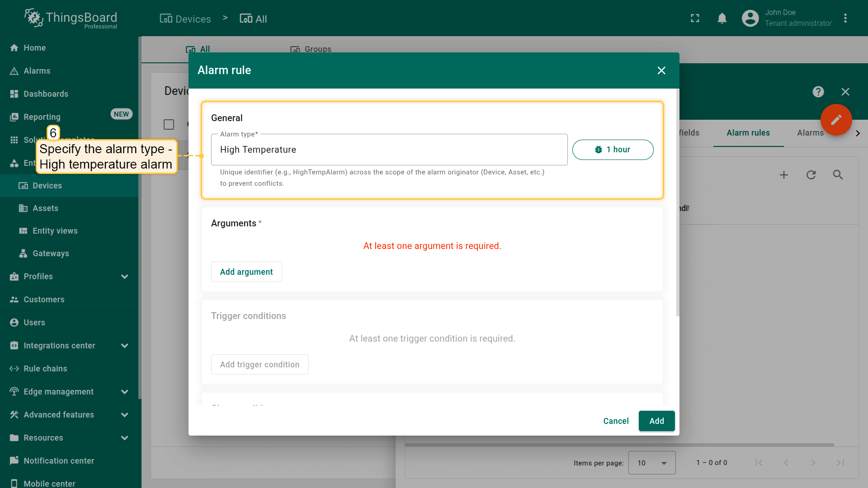Click the dialog vertical scrollbar

(x=677, y=203)
